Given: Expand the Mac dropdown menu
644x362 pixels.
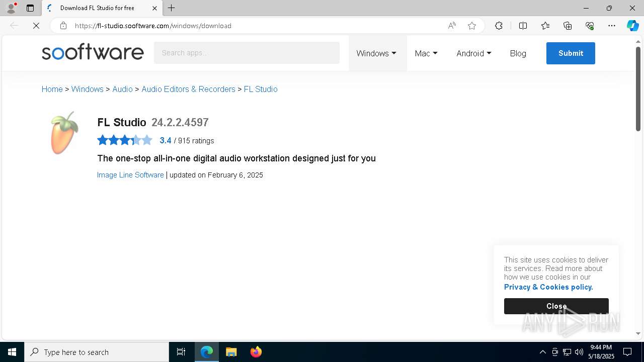Looking at the screenshot, I should tap(426, 53).
